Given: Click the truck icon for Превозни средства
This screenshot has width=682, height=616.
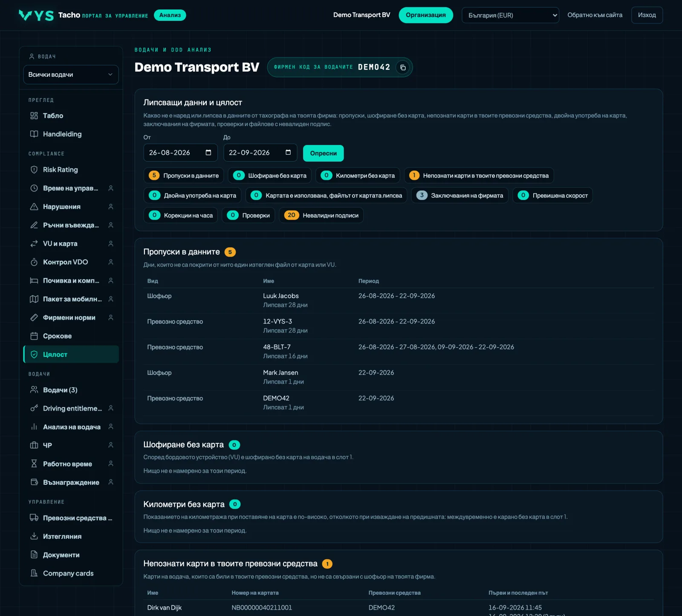Looking at the screenshot, I should click(x=34, y=518).
